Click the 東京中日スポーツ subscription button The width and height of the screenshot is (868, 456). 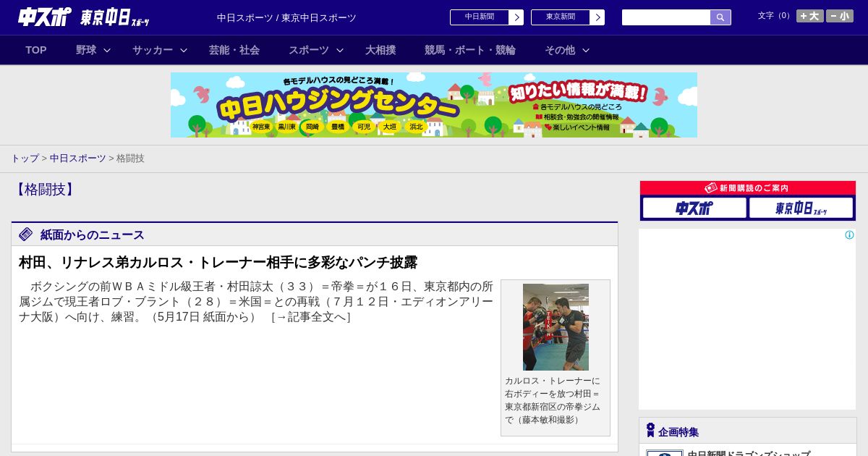pyautogui.click(x=801, y=208)
